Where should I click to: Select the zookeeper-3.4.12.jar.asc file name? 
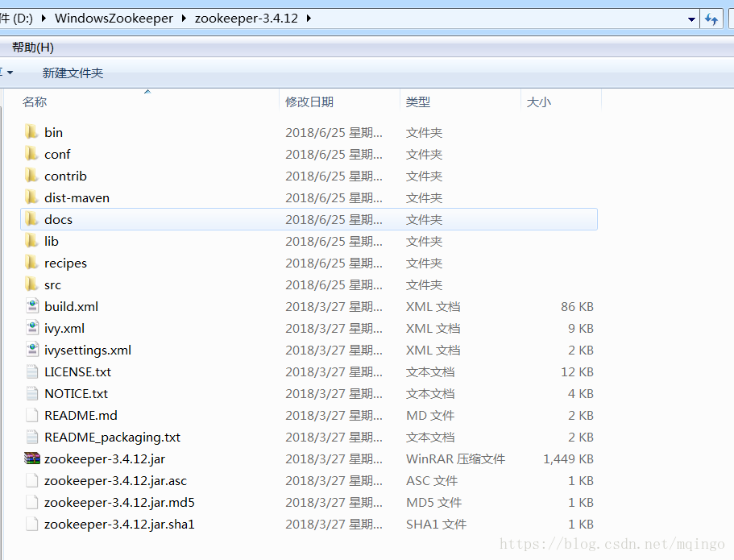click(115, 481)
